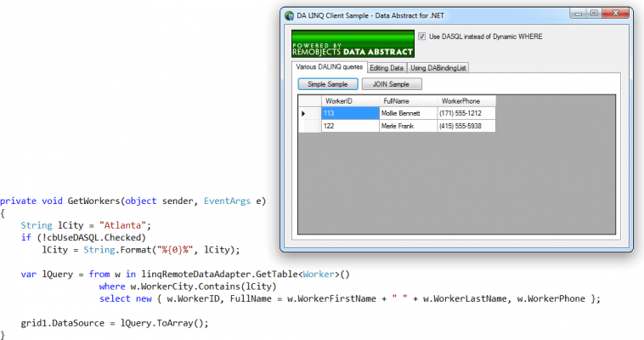Screen dimensions: 644x340
Task: Minimize the DA LINQ Client Sample window
Action: (579, 14)
